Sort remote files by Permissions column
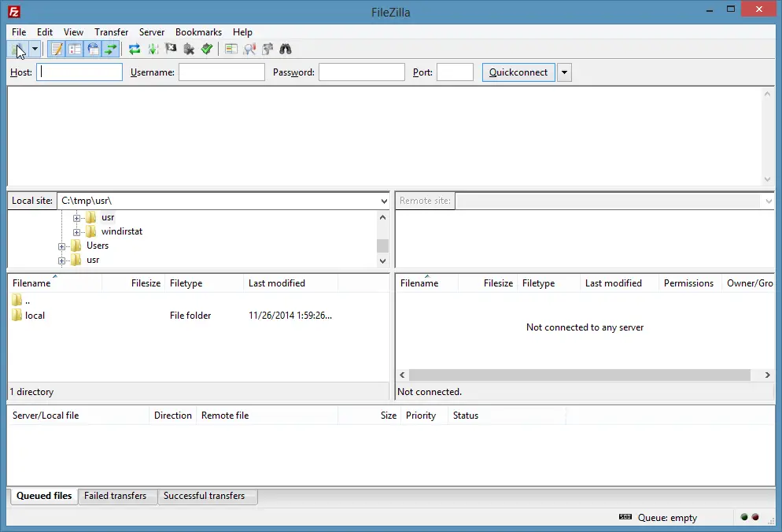 click(x=688, y=283)
